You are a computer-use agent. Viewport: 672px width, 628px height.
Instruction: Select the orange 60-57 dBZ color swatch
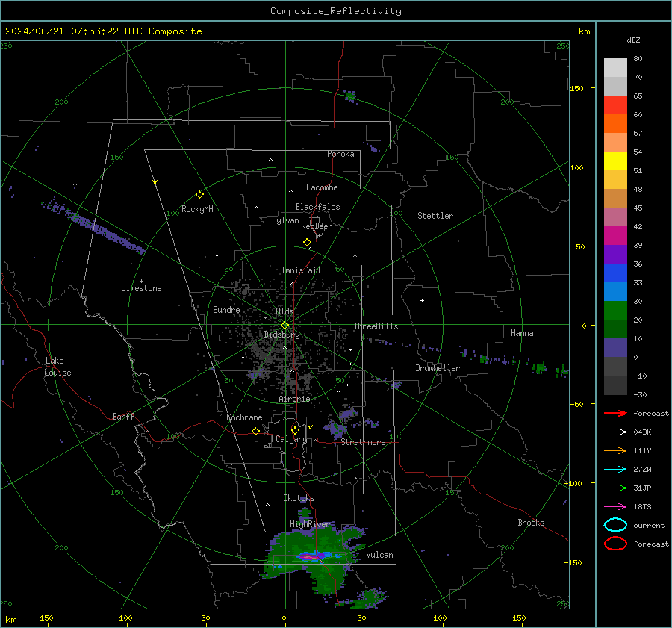coord(615,123)
